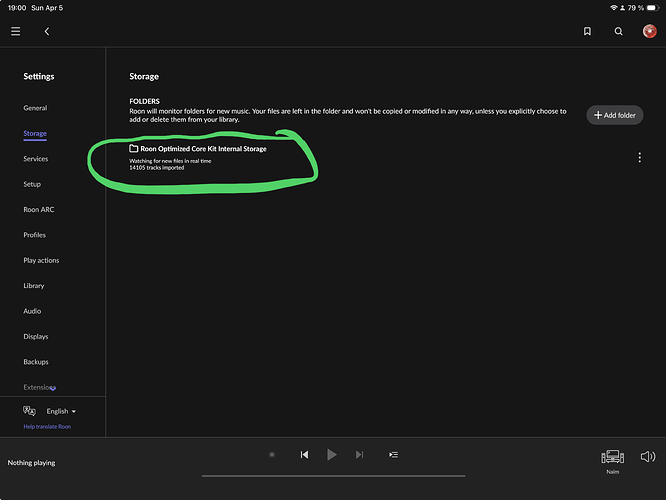Select the Storage settings tab

(x=35, y=133)
